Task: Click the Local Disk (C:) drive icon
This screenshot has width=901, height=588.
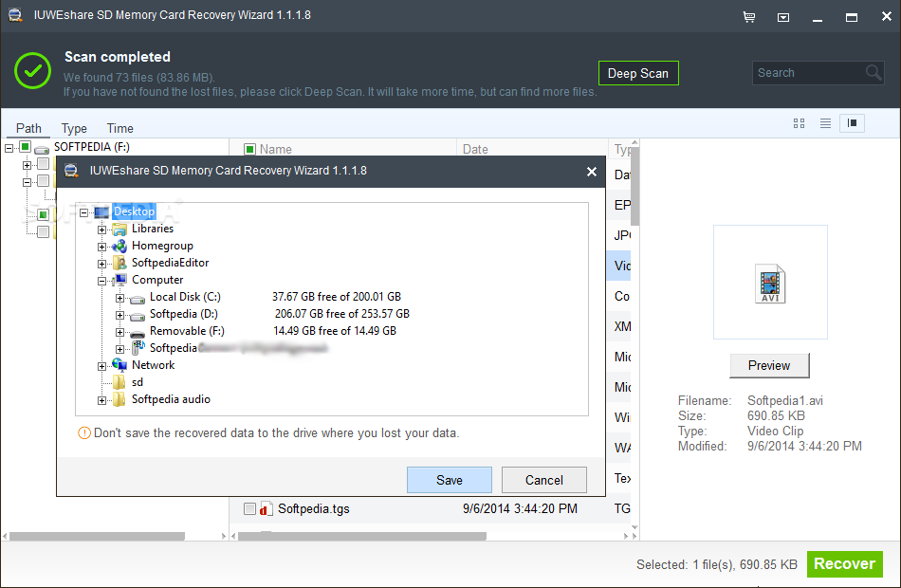Action: (138, 299)
